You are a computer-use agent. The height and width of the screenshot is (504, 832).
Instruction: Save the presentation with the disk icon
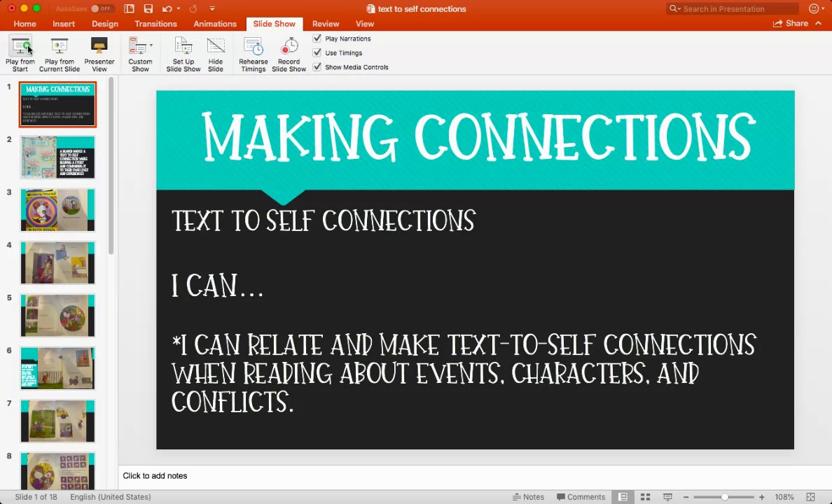[148, 8]
